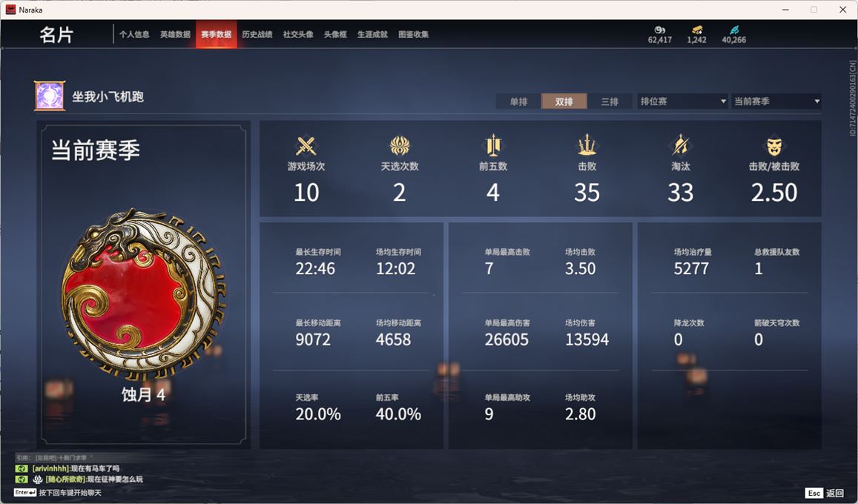Click the lotus 天选次数 icon
The width and height of the screenshot is (858, 504).
click(400, 146)
